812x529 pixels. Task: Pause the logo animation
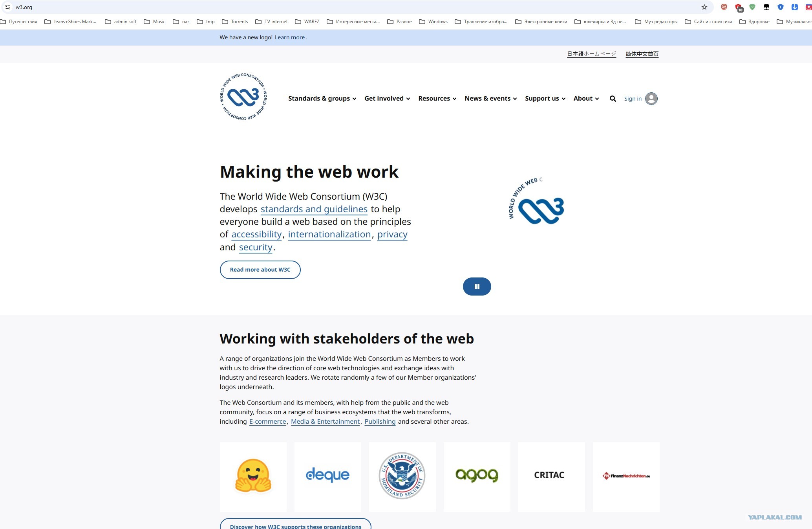(477, 287)
